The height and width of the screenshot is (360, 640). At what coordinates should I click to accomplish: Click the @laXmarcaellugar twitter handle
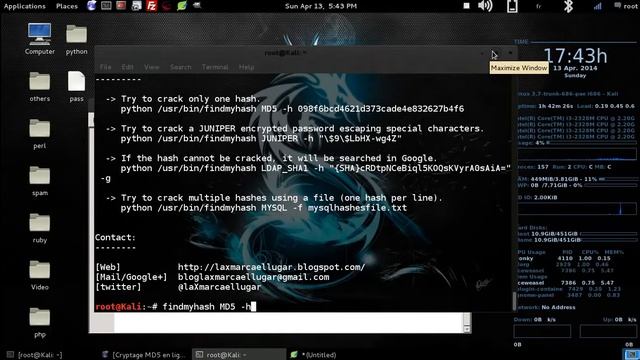(219, 287)
